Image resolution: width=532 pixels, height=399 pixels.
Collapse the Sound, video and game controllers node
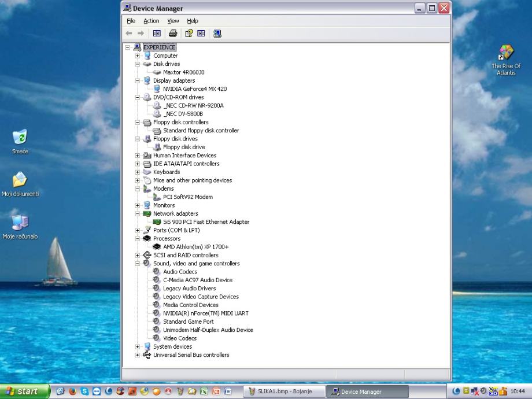tap(138, 264)
